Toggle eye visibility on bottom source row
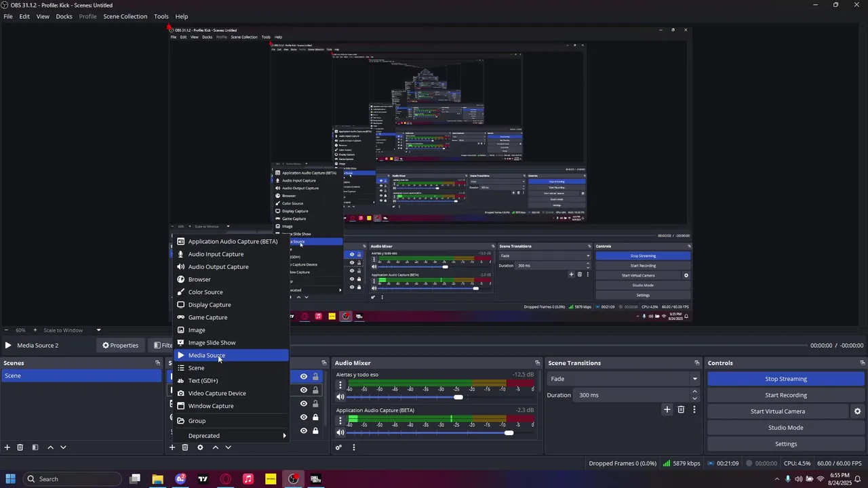The height and width of the screenshot is (488, 868). click(304, 431)
